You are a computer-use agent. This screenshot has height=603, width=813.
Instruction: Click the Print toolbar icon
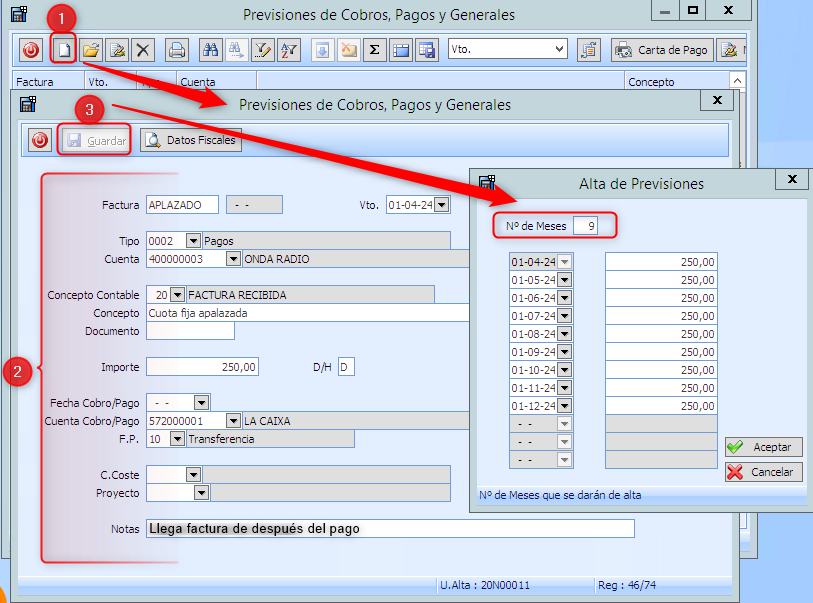(176, 49)
